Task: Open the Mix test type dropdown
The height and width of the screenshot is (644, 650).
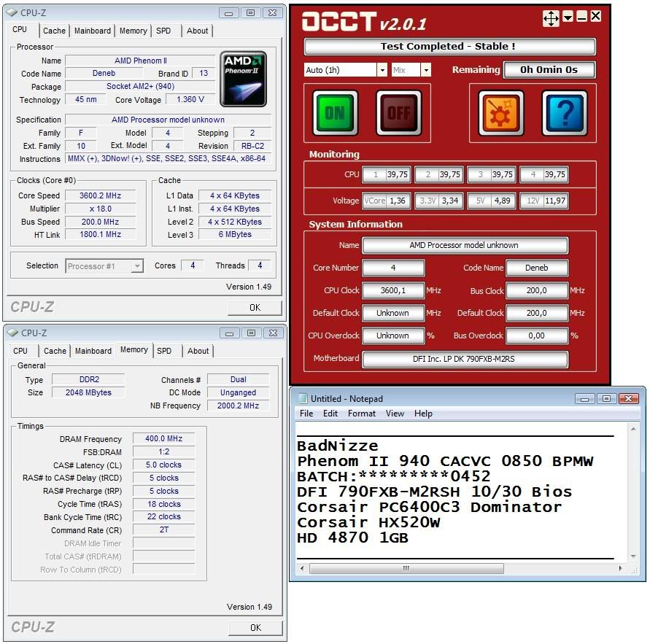Action: pyautogui.click(x=426, y=70)
